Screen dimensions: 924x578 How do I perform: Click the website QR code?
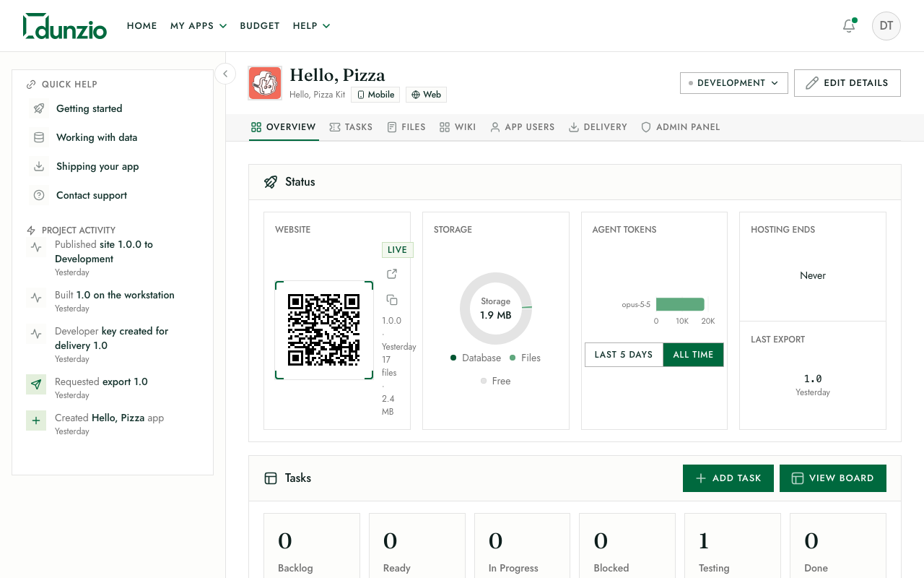click(324, 330)
